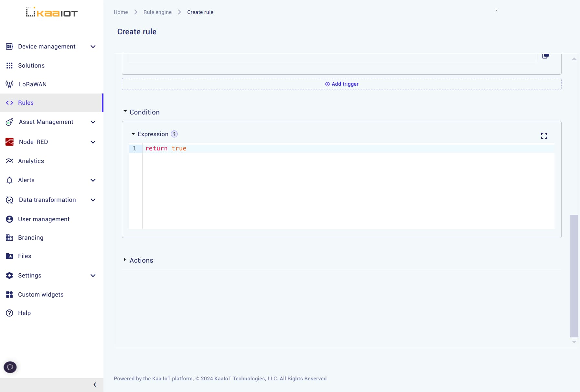Collapse the sidebar with the arrow
The width and height of the screenshot is (580, 392).
(95, 385)
